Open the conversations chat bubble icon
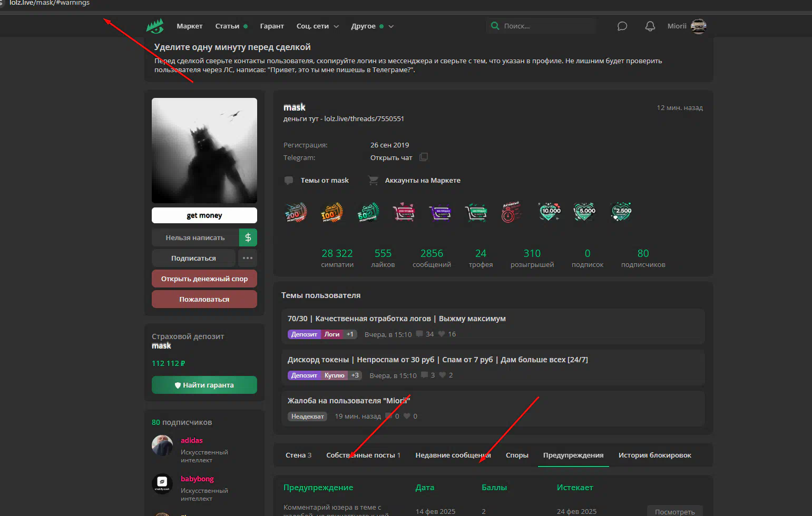812x516 pixels. [x=622, y=26]
